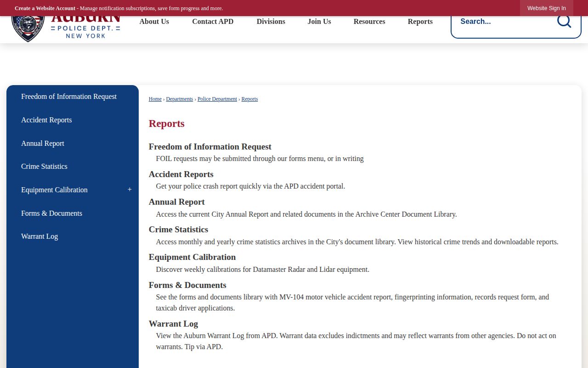Open the Join Us menu
This screenshot has width=588, height=368.
tap(319, 22)
